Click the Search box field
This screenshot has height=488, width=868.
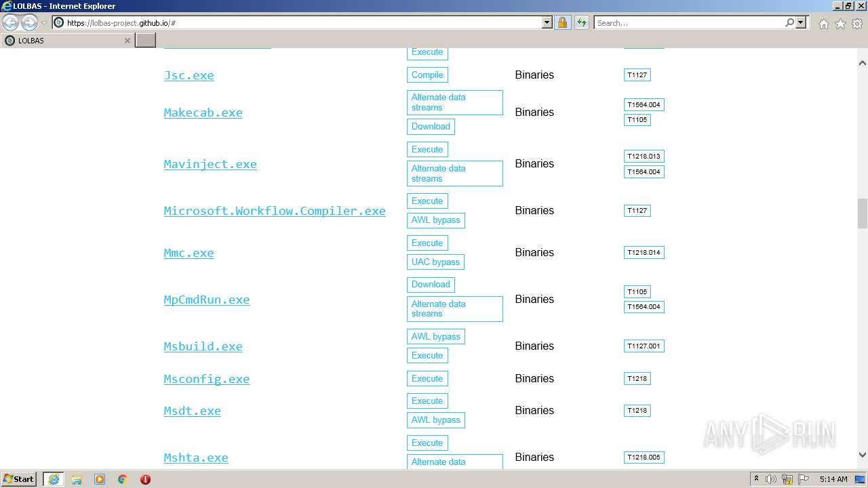point(689,22)
